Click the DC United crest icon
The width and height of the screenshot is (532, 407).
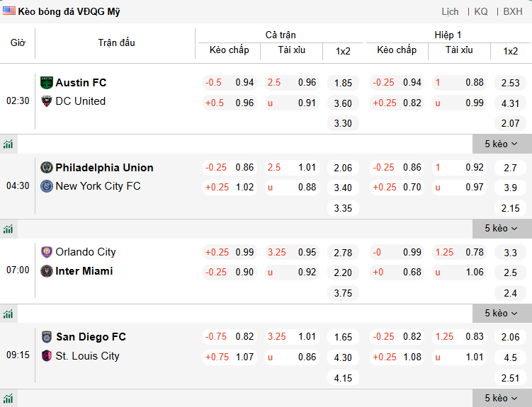click(x=47, y=101)
